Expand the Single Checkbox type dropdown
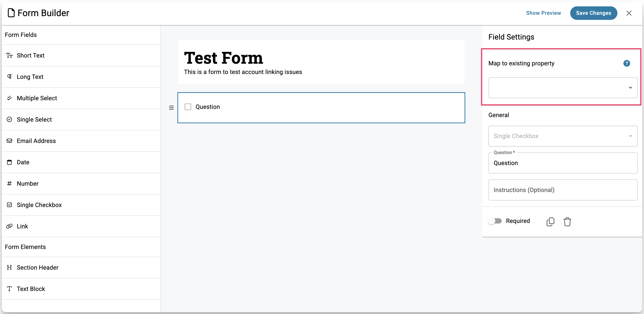Image resolution: width=644 pixels, height=314 pixels. [563, 136]
